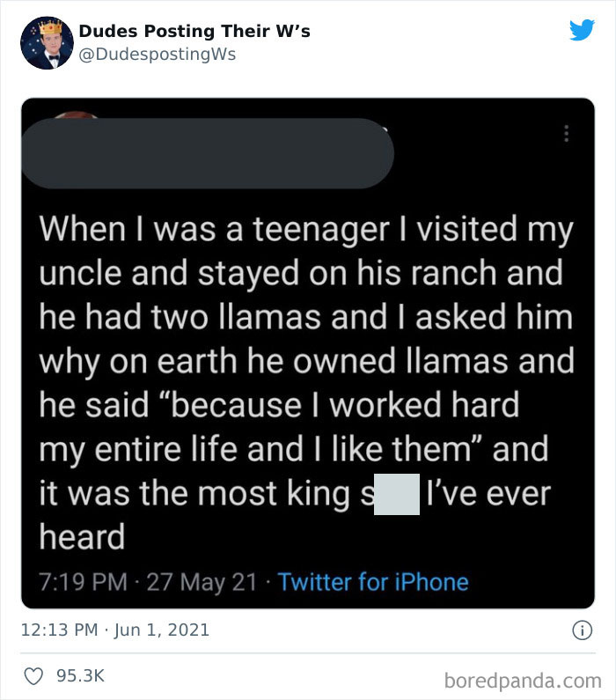This screenshot has width=616, height=700.
Task: Click the Twitter bird logo
Action: (582, 30)
